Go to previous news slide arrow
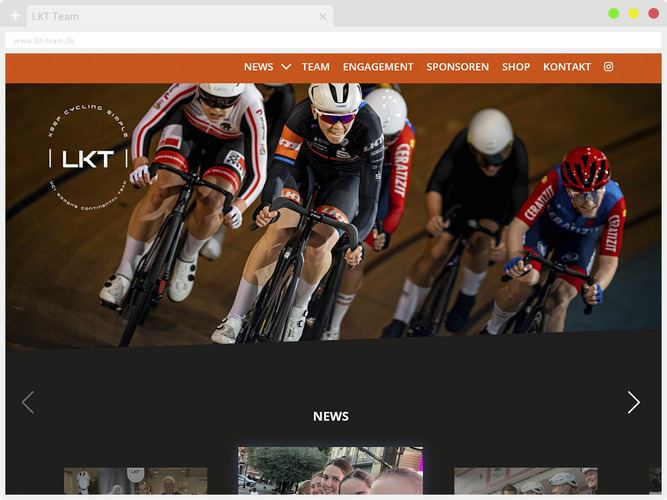 (x=28, y=402)
